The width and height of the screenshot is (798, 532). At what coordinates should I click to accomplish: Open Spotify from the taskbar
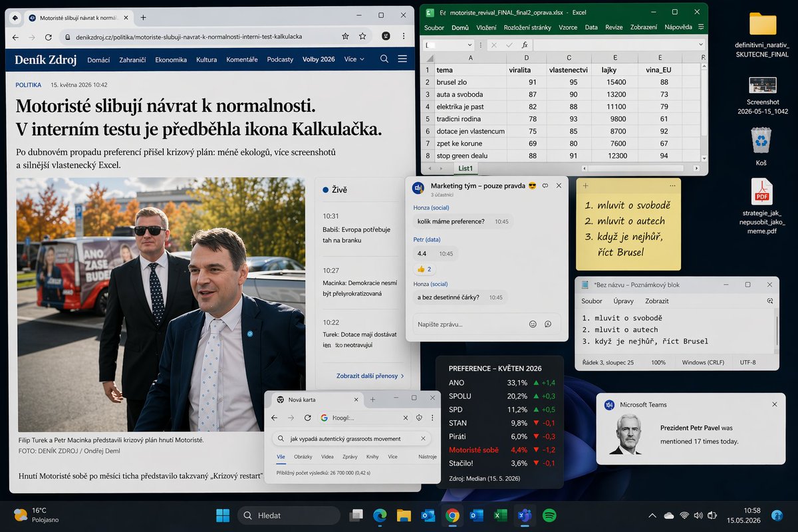(549, 515)
